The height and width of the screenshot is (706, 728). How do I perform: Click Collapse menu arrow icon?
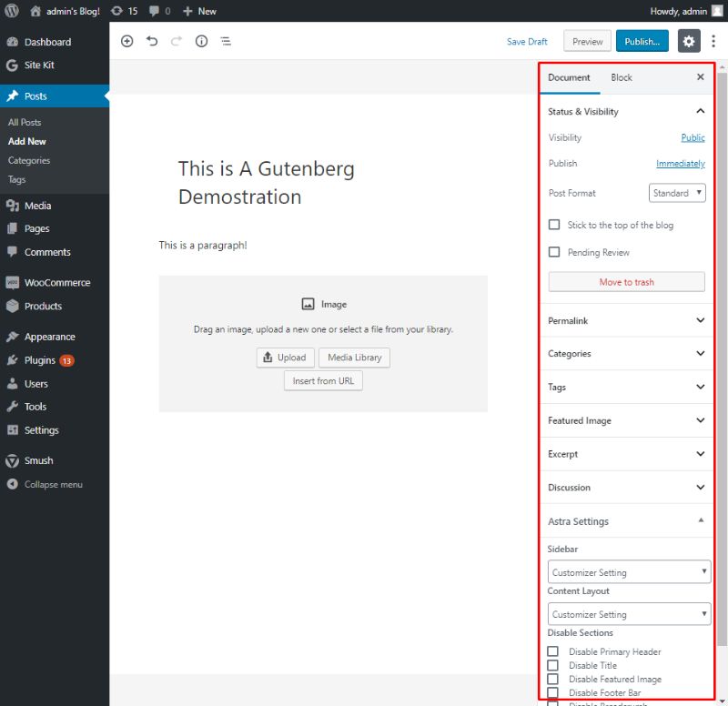click(13, 484)
